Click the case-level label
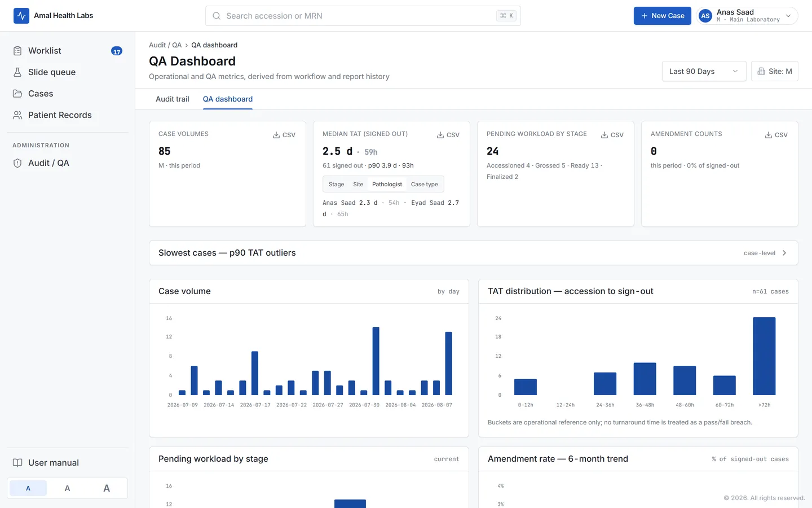 click(760, 253)
